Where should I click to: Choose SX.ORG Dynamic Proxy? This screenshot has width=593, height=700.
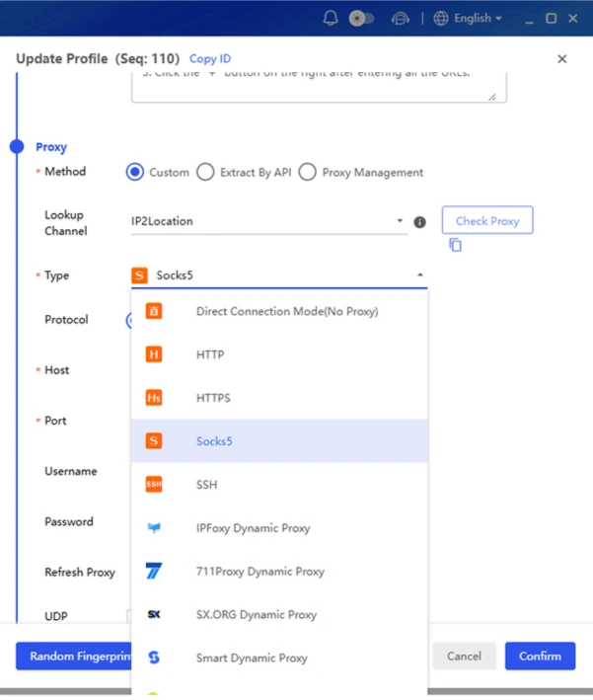(x=279, y=615)
